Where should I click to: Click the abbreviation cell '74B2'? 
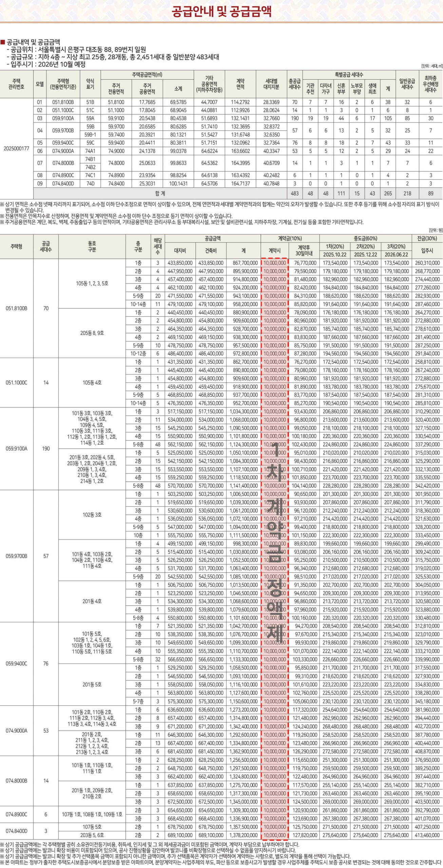(x=90, y=167)
